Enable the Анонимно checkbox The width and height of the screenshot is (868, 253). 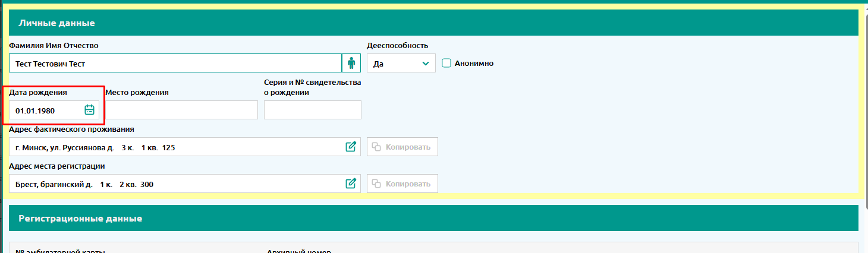click(446, 63)
